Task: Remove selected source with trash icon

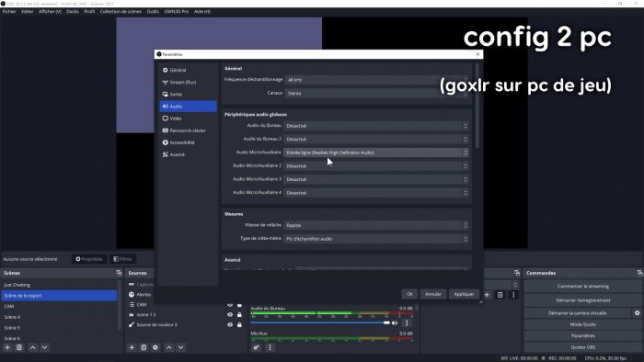Action: point(144,347)
